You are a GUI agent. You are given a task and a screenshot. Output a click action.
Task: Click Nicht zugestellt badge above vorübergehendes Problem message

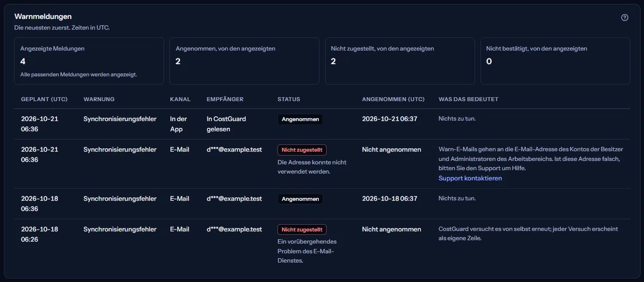(x=302, y=229)
